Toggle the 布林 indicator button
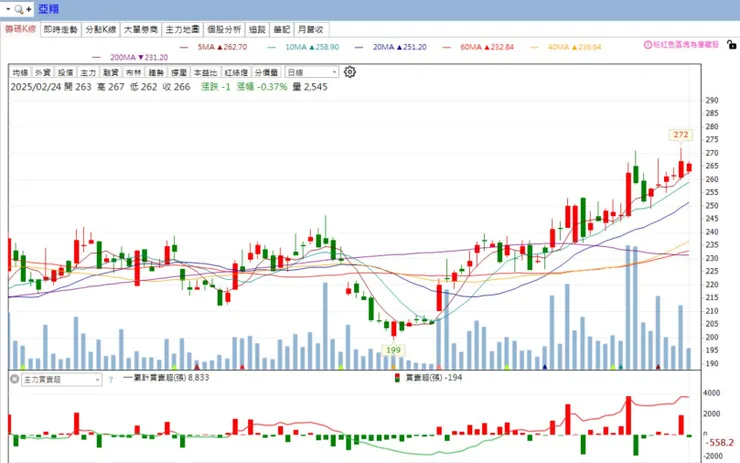Viewport: 740px width, 463px height. click(x=134, y=72)
